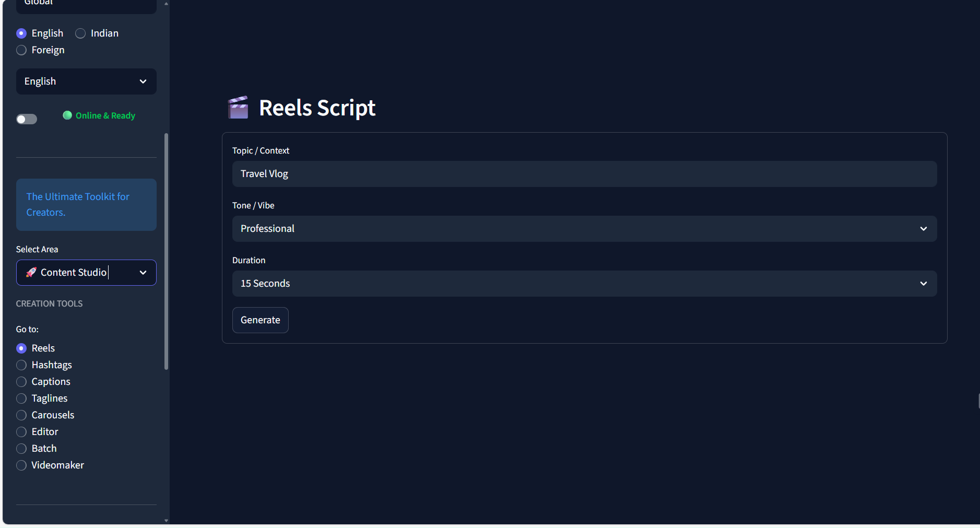Click the clapperboard icon beside Reels Script
This screenshot has height=528, width=980.
pyautogui.click(x=238, y=107)
